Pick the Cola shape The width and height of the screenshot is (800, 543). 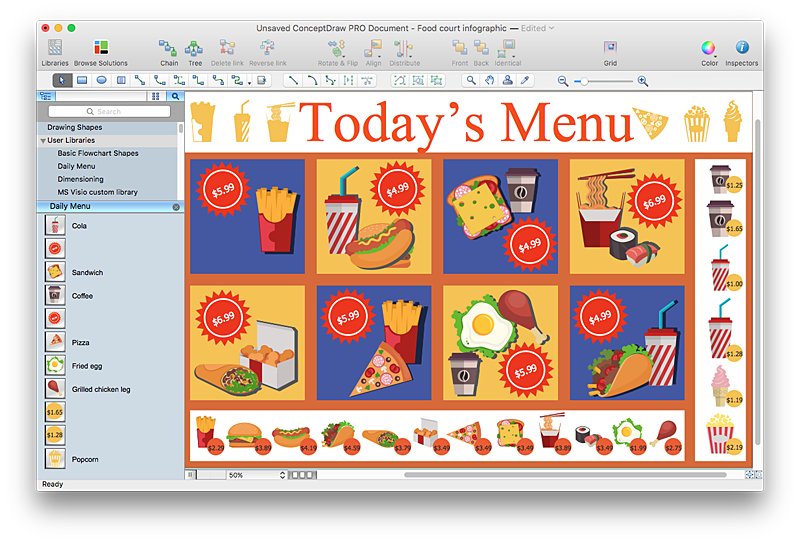pyautogui.click(x=55, y=225)
